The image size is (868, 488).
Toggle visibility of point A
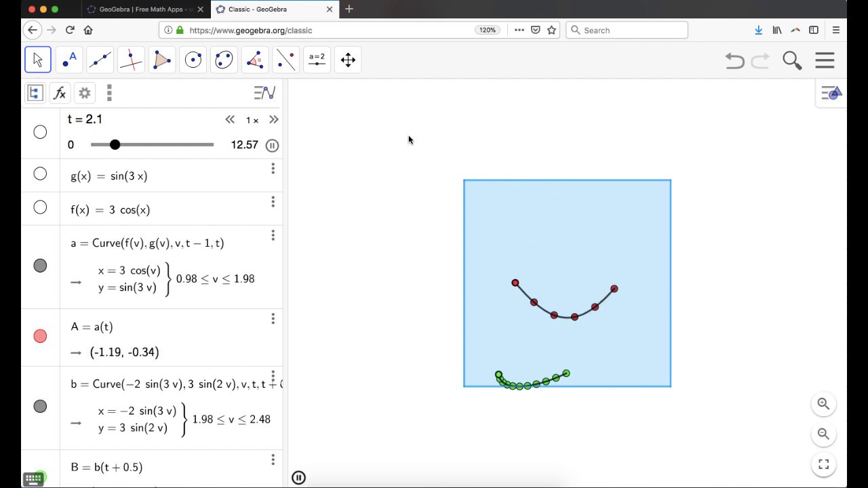[x=40, y=336]
